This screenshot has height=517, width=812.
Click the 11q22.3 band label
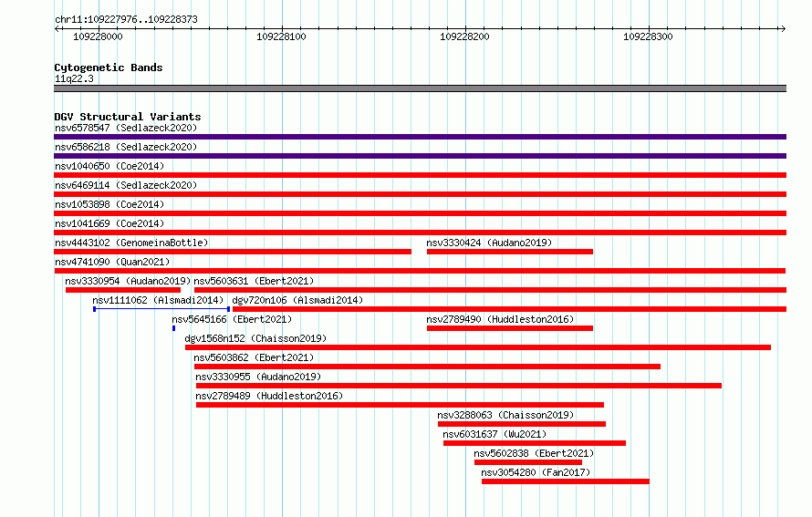pos(74,78)
